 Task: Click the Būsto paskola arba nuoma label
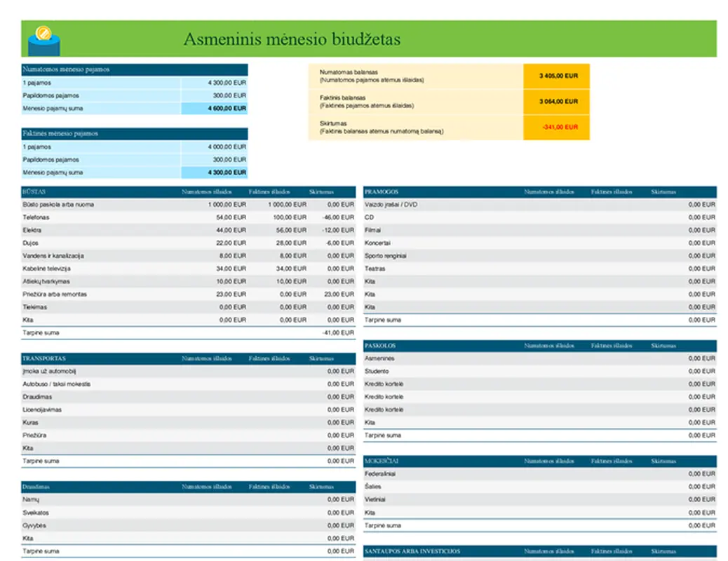pyautogui.click(x=58, y=205)
